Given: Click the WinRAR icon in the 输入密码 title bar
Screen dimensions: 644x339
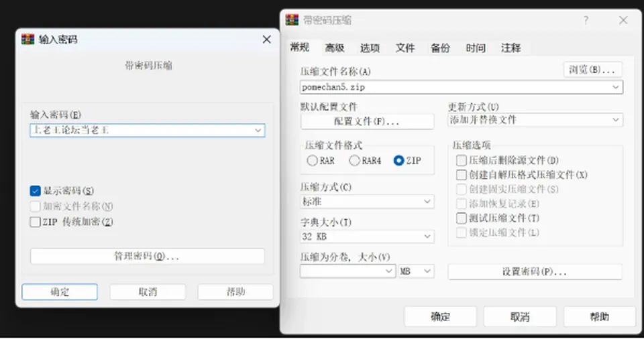Looking at the screenshot, I should click(x=28, y=39).
